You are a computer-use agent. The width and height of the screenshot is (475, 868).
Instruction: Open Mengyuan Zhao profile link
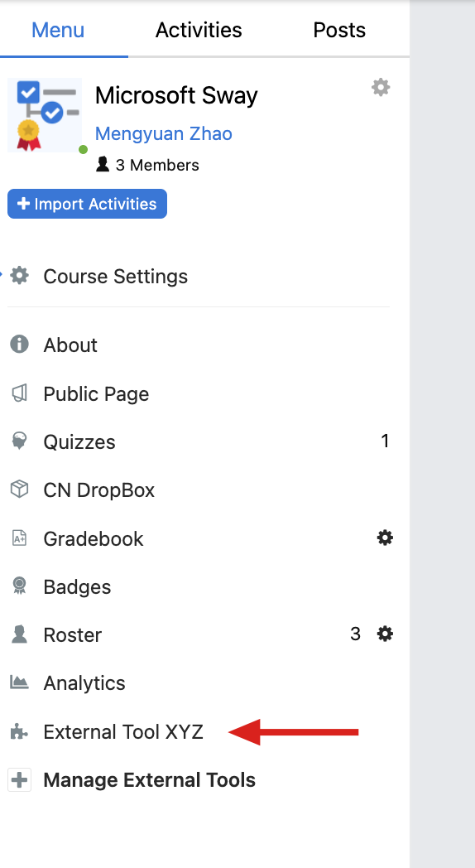click(163, 133)
